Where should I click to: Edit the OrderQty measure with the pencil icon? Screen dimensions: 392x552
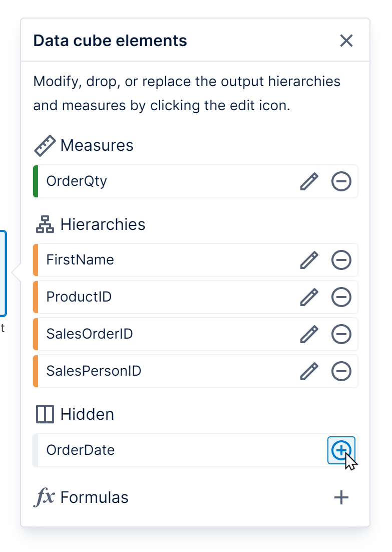coord(310,181)
